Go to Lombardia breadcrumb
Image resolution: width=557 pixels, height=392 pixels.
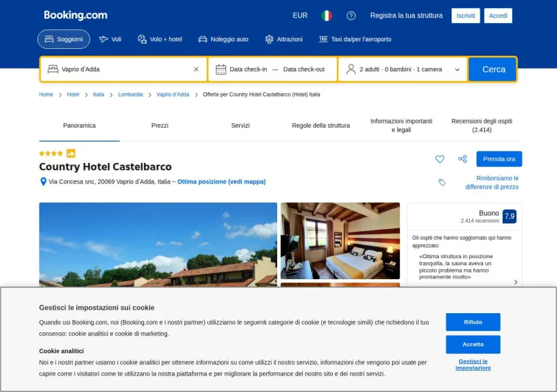130,94
